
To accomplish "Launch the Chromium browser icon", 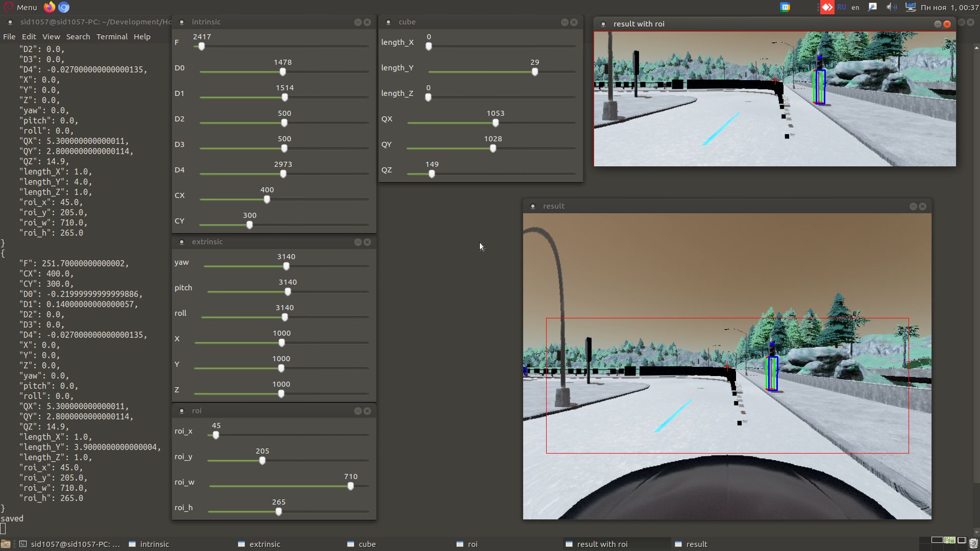I will 64,7.
